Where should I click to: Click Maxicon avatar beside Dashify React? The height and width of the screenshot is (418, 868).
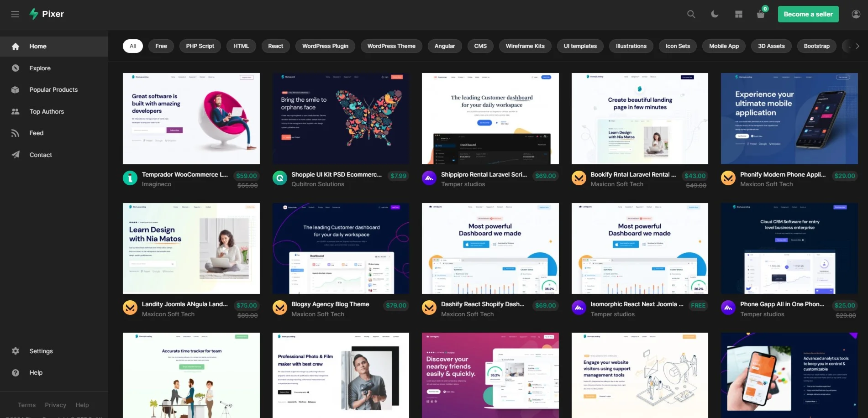429,308
